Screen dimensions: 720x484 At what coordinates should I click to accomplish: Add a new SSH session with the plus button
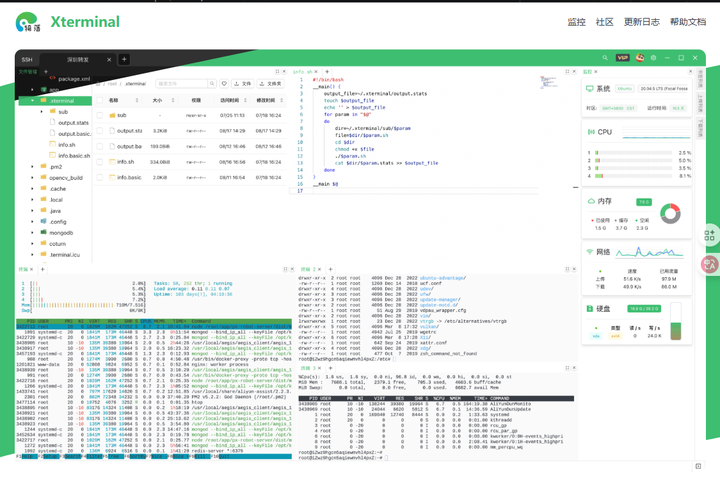tap(124, 59)
